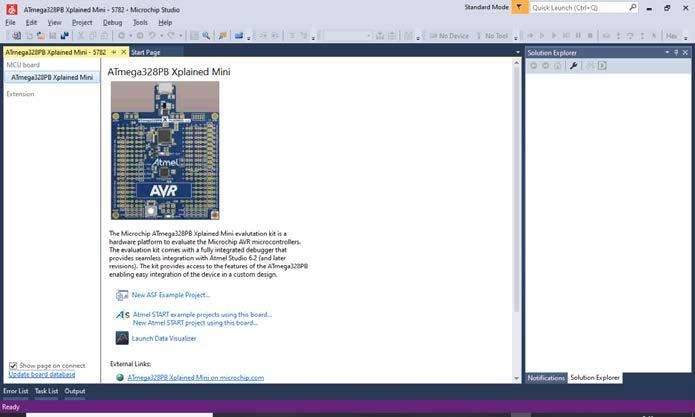Click the Stop debugging toolbar icon
Image resolution: width=695 pixels, height=417 pixels.
590,35
